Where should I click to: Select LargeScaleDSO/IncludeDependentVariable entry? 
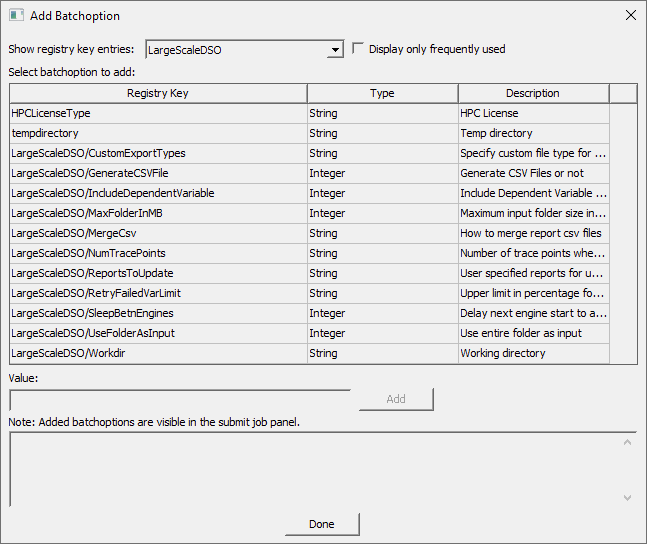[158, 193]
